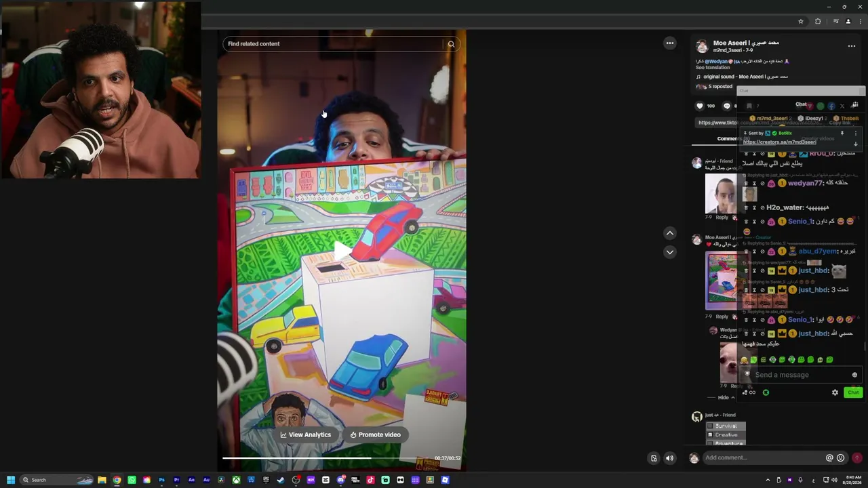Image resolution: width=868 pixels, height=488 pixels.
Task: Open WhatsApp from the taskbar
Action: (x=132, y=480)
